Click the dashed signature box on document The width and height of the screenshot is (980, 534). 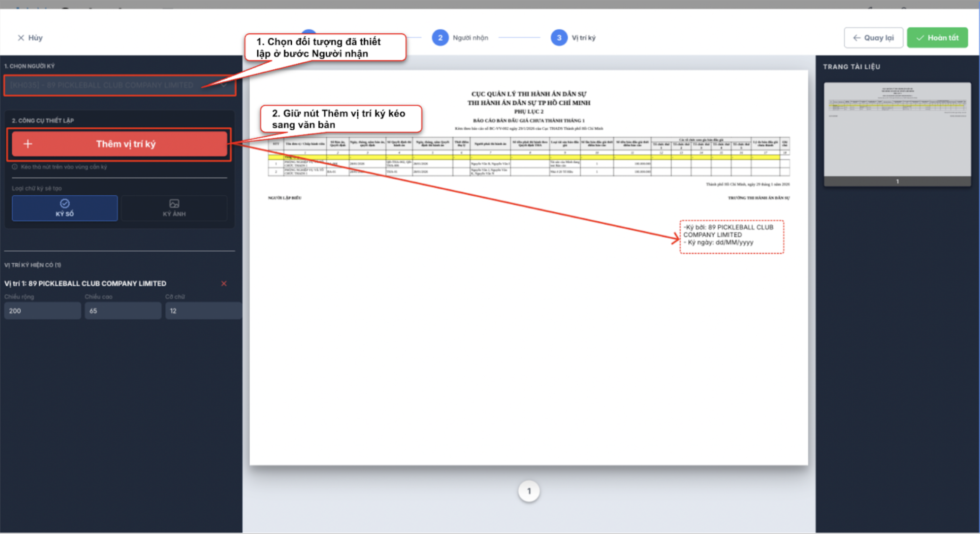pos(732,237)
